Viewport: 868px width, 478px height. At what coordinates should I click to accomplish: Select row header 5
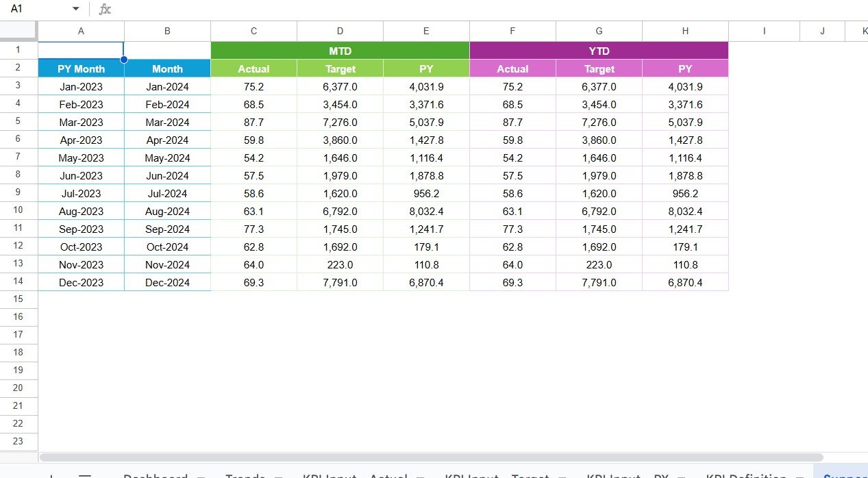(x=18, y=122)
